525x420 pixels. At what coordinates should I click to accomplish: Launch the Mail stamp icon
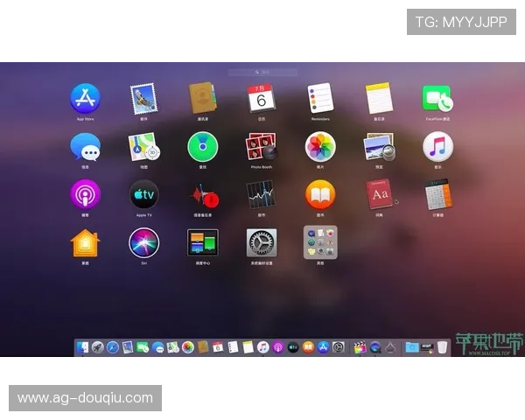coord(143,98)
